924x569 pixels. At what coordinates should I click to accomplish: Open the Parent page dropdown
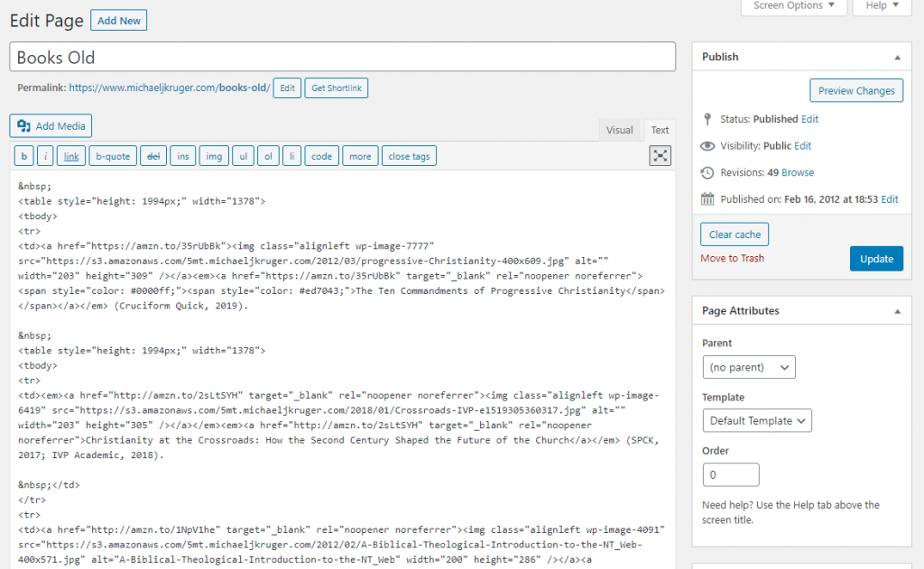[749, 367]
